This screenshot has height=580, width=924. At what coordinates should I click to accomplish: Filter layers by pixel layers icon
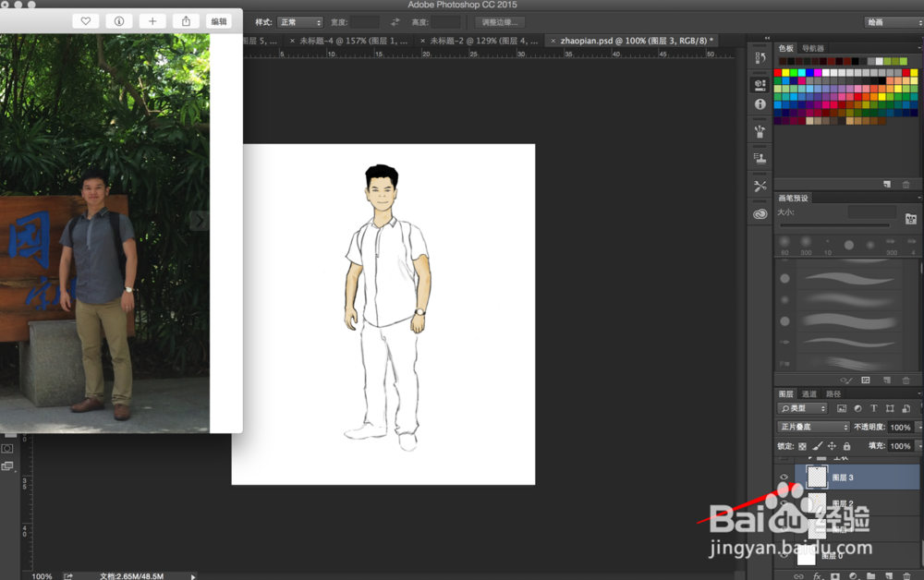tap(842, 408)
